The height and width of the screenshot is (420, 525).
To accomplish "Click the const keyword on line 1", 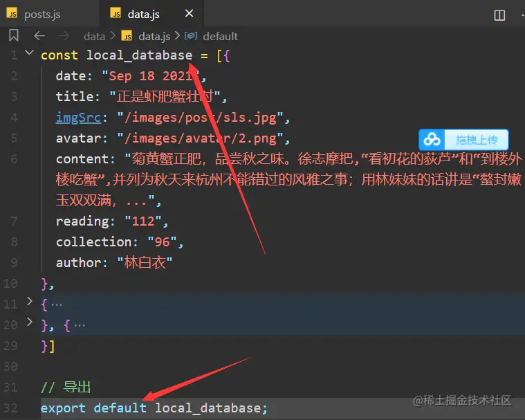I will (x=59, y=55).
